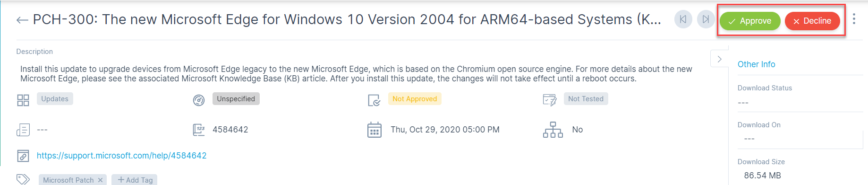The height and width of the screenshot is (185, 868).
Task: Click the Not Approved status badge
Action: (x=415, y=99)
